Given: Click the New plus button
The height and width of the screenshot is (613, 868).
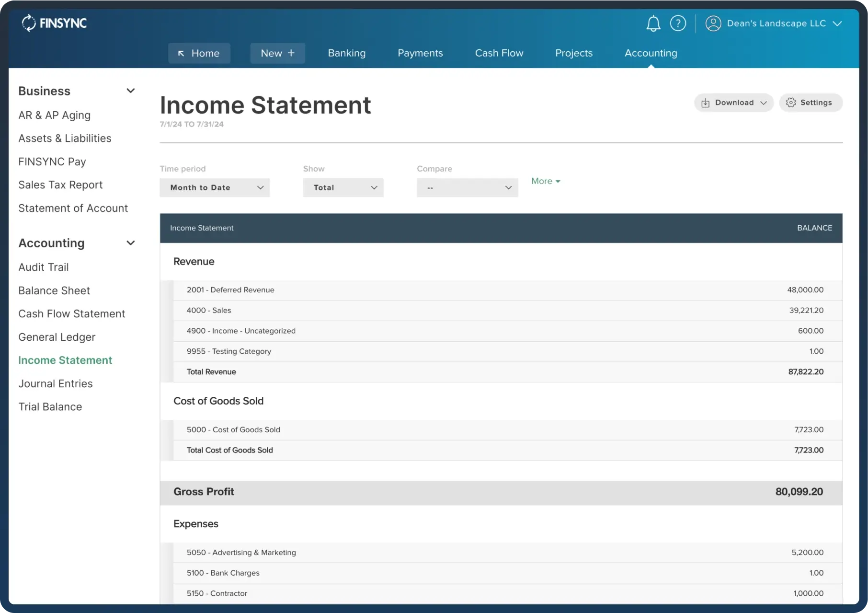Looking at the screenshot, I should click(x=277, y=53).
